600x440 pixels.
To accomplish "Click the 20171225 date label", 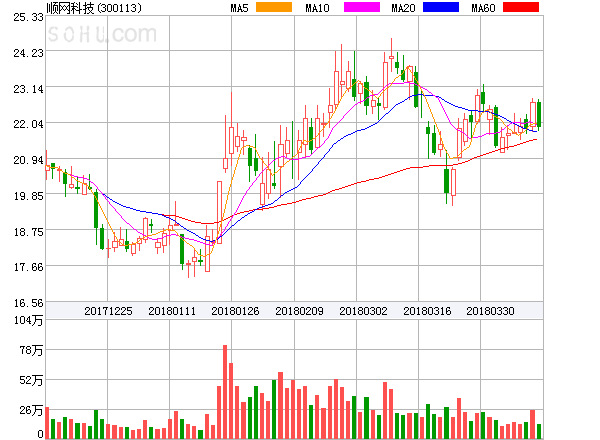I will point(108,311).
